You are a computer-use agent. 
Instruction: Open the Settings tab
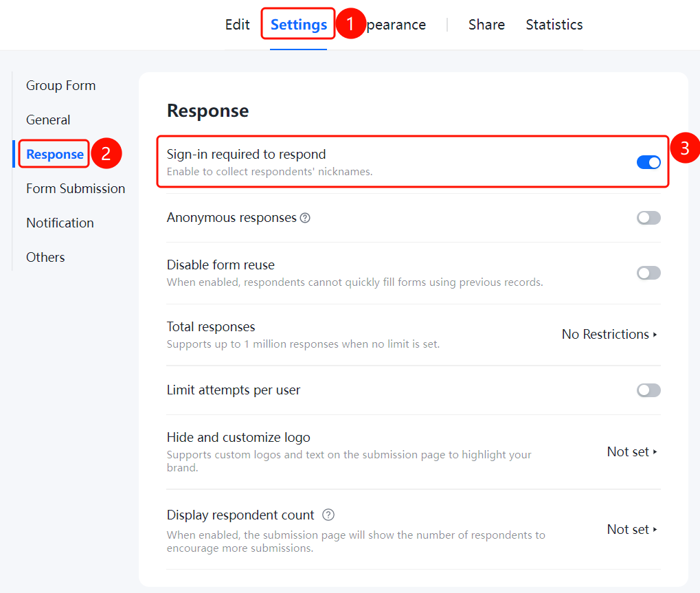[x=299, y=25]
